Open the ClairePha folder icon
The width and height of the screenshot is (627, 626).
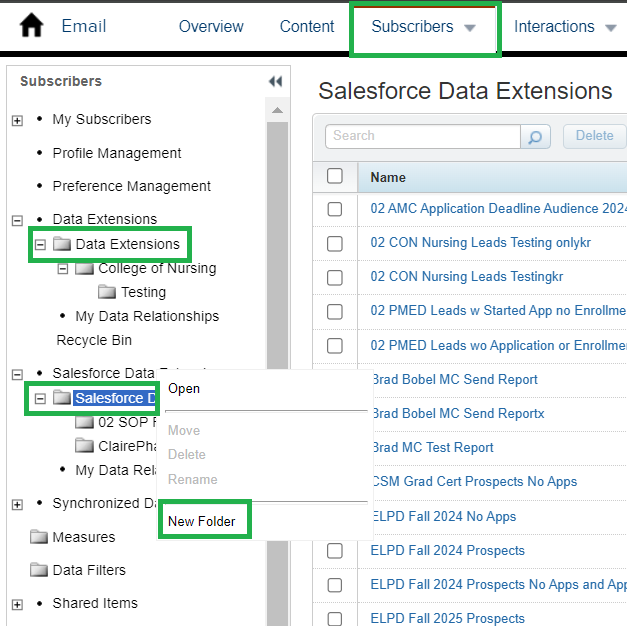(84, 445)
